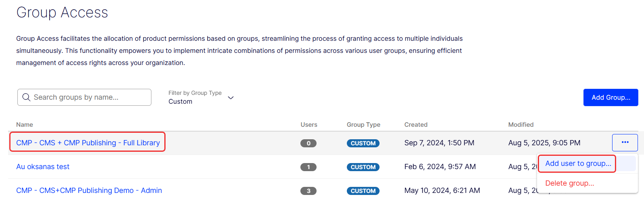Click CUSTOM badge in Au oksanas test row
This screenshot has width=644, height=201.
(363, 167)
